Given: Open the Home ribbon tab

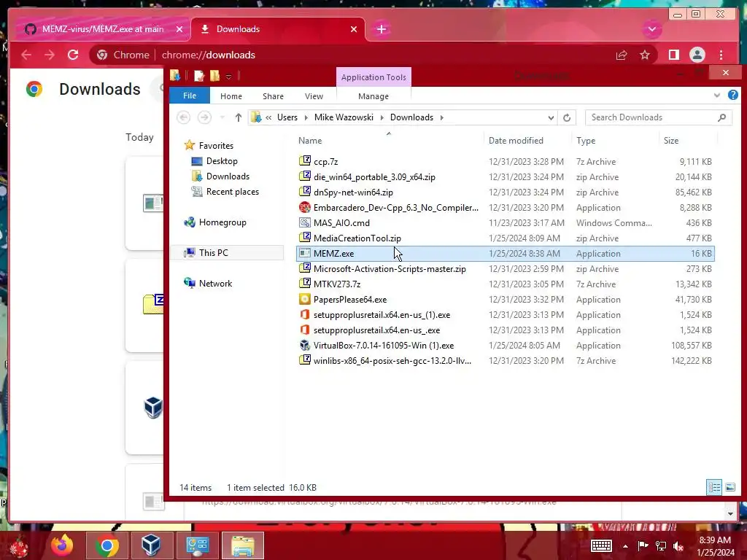Looking at the screenshot, I should click(231, 96).
